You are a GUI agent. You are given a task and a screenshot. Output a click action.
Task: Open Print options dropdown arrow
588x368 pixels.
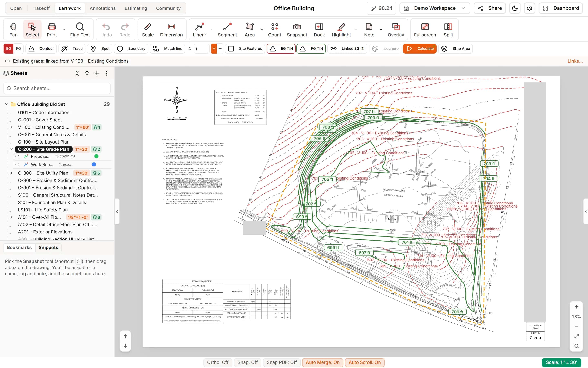[x=64, y=29]
